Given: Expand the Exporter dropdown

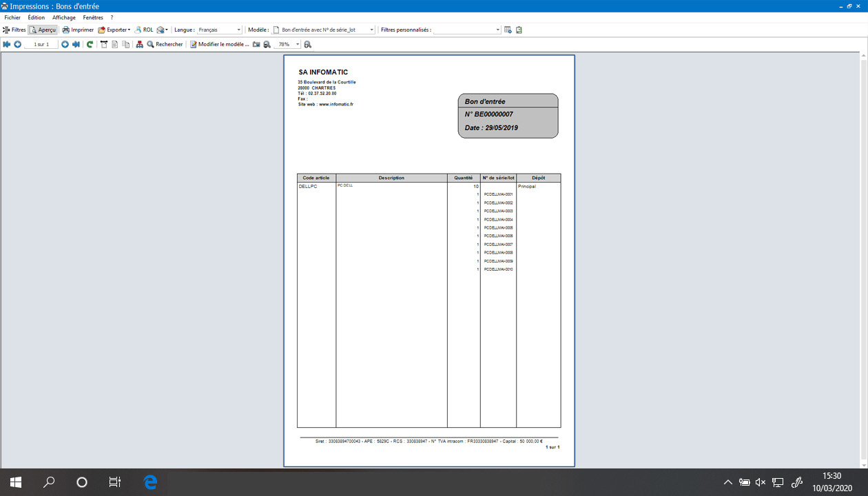Looking at the screenshot, I should (x=114, y=30).
